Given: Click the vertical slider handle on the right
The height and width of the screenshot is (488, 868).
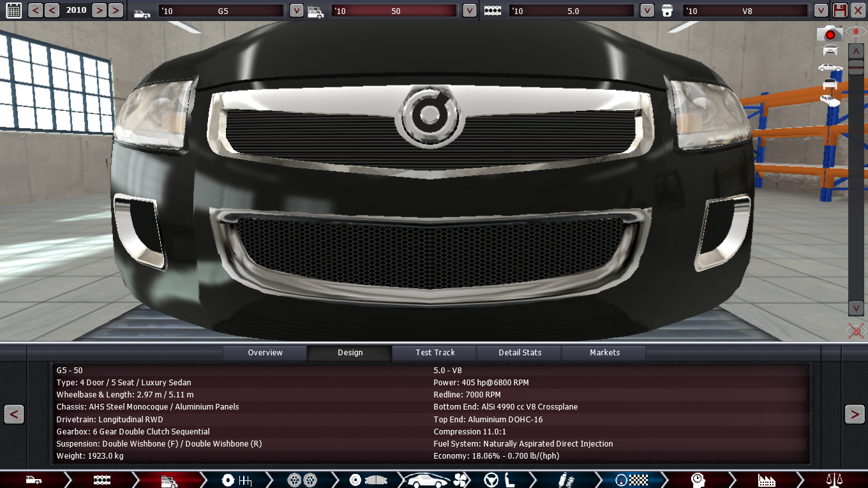Looking at the screenshot, I should 856,67.
